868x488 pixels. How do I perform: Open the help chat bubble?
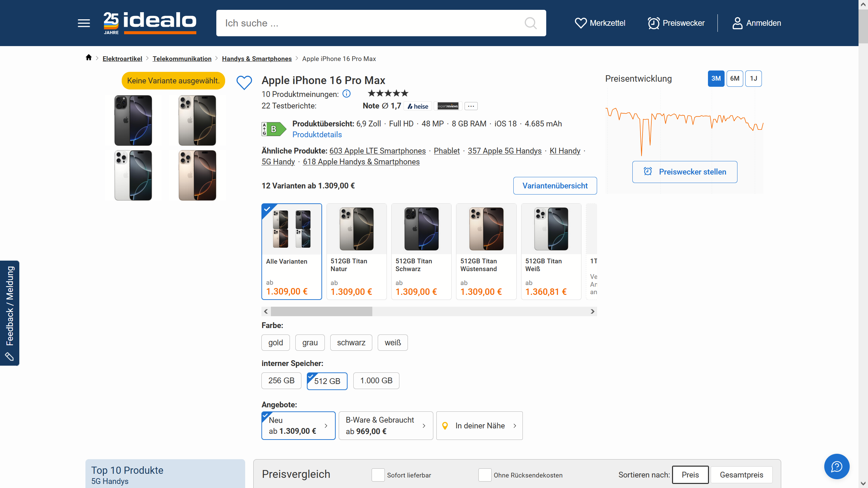pyautogui.click(x=837, y=466)
